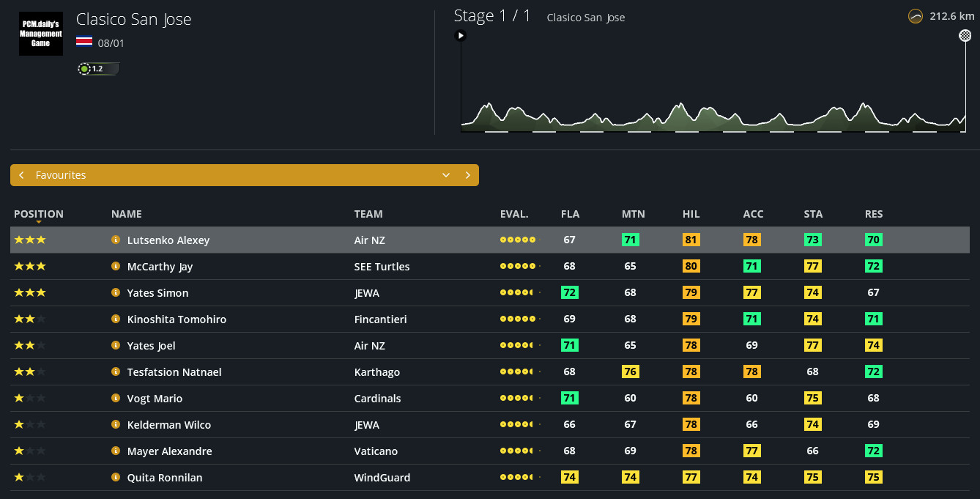Click team name Fincantieri
The width and height of the screenshot is (980, 499).
381,319
